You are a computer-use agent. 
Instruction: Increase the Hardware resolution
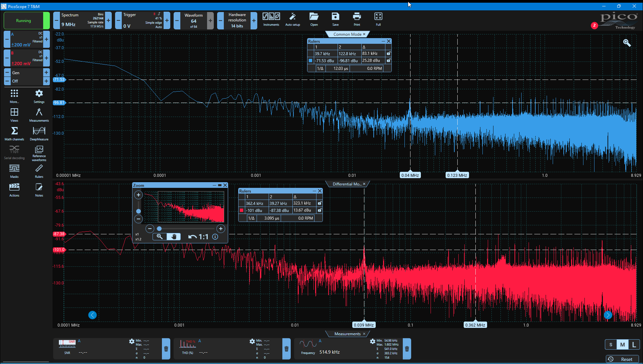click(254, 20)
